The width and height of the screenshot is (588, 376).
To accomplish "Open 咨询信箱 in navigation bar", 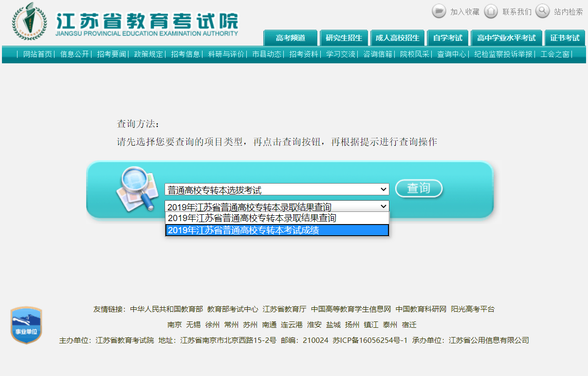I will point(378,54).
